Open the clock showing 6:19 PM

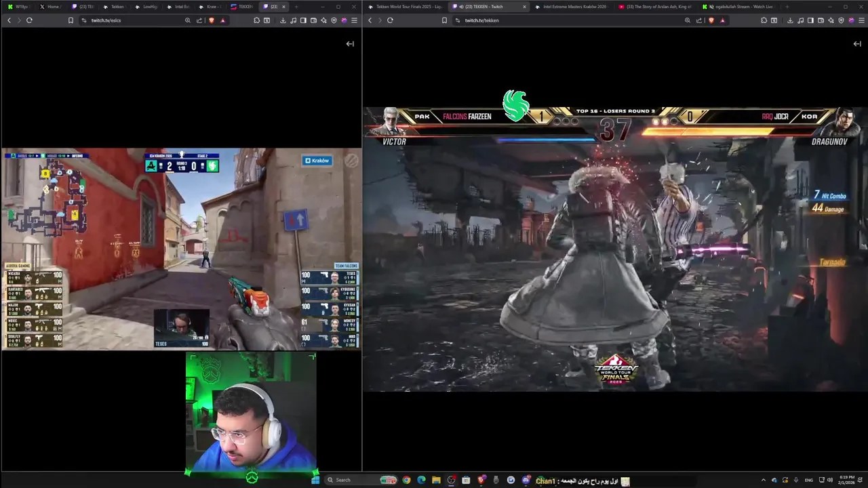[846, 480]
